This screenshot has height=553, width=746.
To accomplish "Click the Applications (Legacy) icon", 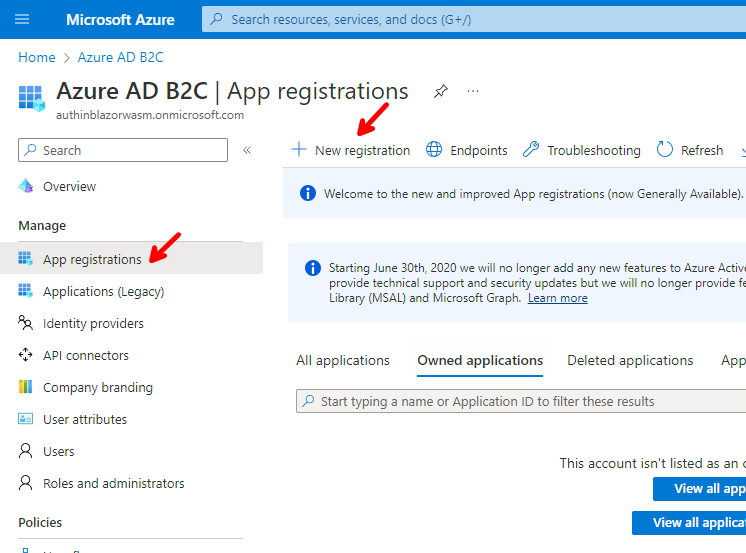I will point(25,290).
